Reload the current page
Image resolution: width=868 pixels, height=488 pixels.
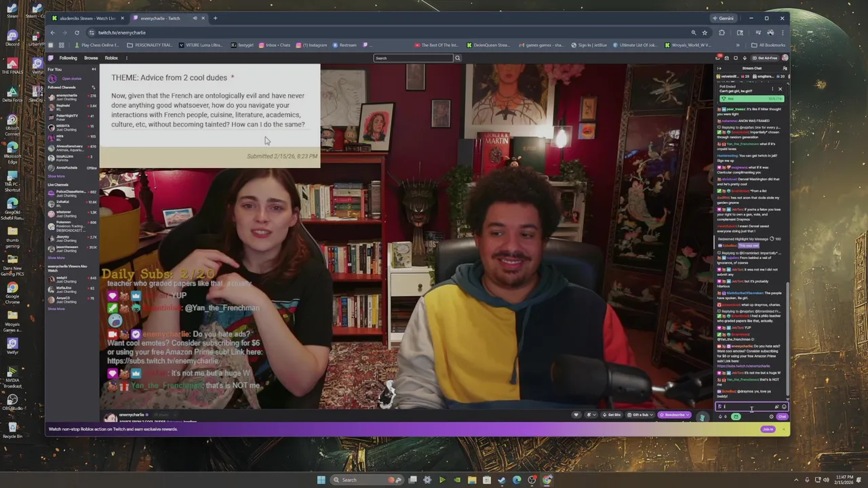77,33
